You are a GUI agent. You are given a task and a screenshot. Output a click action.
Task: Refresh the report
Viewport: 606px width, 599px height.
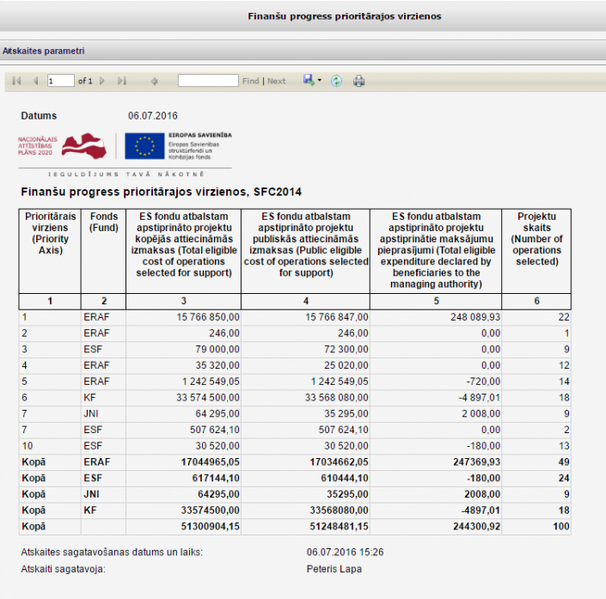(x=337, y=81)
